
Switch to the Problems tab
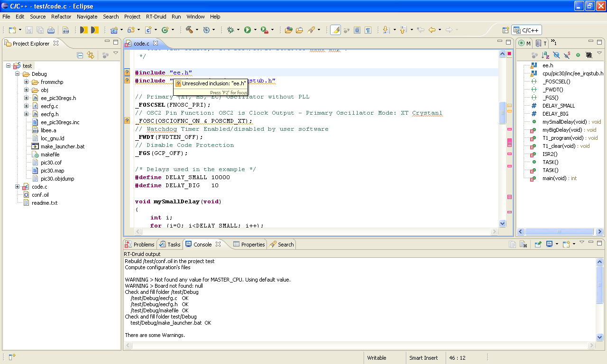(x=140, y=245)
